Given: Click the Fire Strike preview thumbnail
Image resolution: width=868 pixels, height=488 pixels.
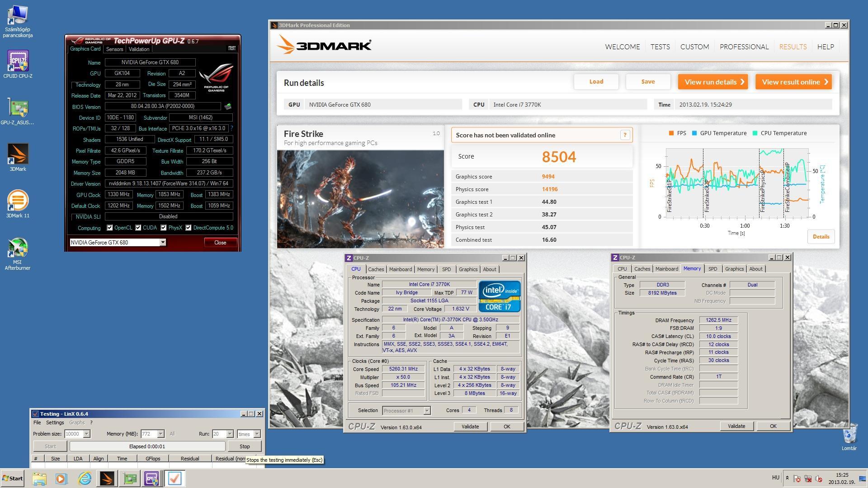Looking at the screenshot, I should (x=360, y=199).
